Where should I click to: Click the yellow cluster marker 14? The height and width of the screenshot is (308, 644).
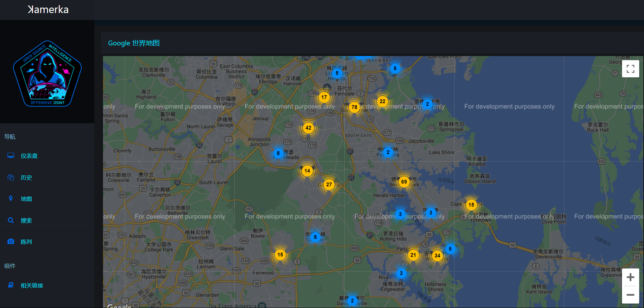pos(307,171)
